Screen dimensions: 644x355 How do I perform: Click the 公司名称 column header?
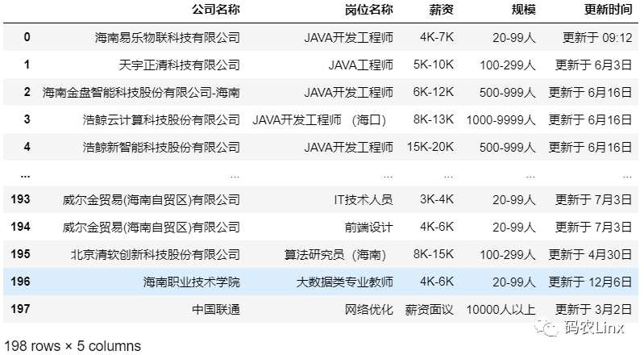coord(216,10)
